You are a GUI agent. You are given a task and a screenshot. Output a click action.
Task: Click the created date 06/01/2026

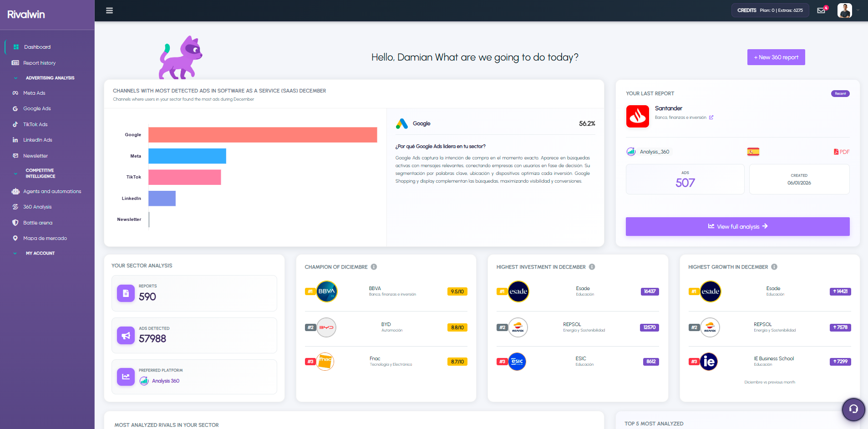pos(799,183)
